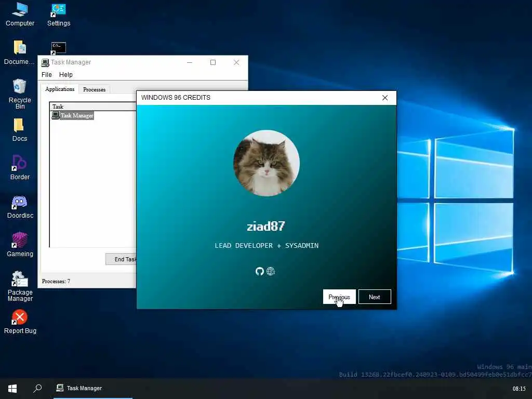Switch to the Processes tab
The width and height of the screenshot is (532, 399).
(x=95, y=89)
